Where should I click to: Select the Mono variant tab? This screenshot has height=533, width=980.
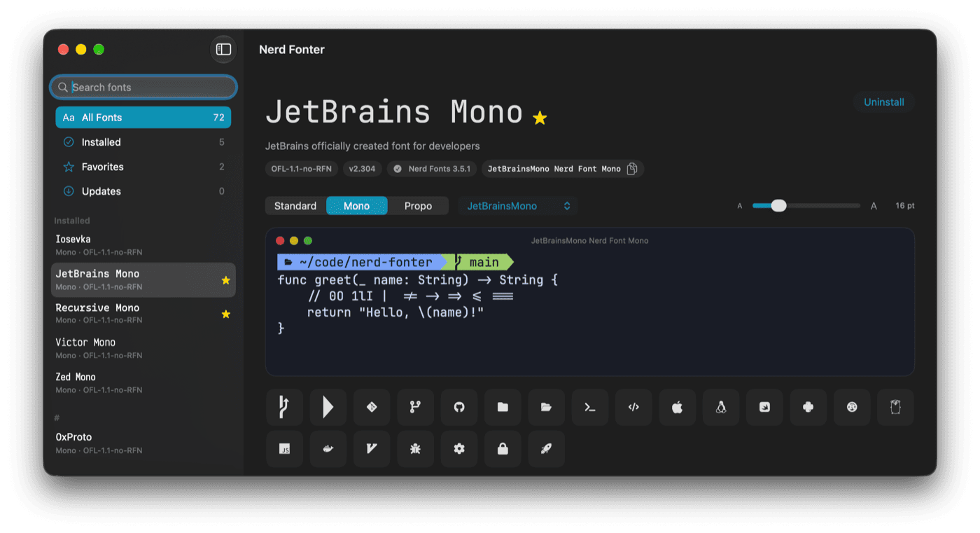(357, 206)
